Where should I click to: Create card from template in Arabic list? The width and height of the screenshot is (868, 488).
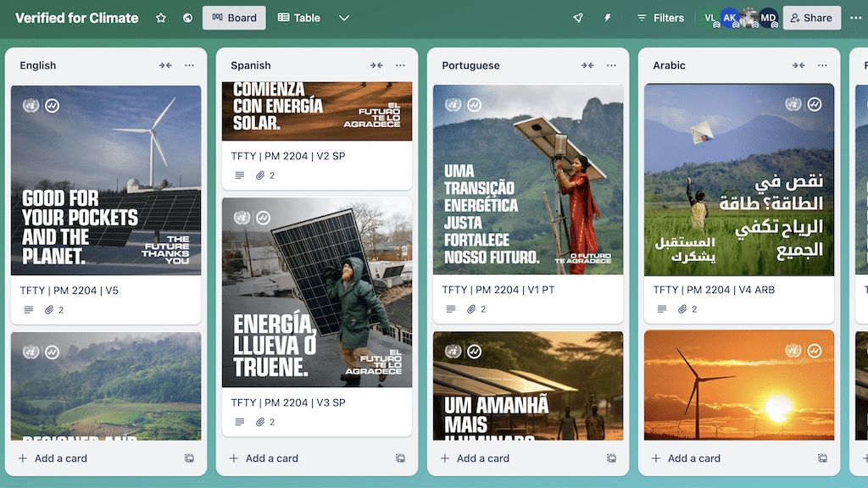click(822, 458)
